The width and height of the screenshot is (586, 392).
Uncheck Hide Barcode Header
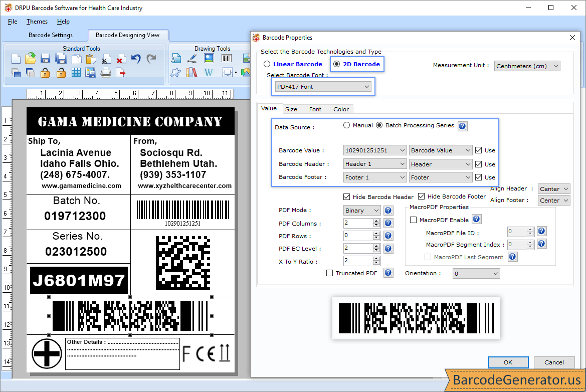(346, 197)
